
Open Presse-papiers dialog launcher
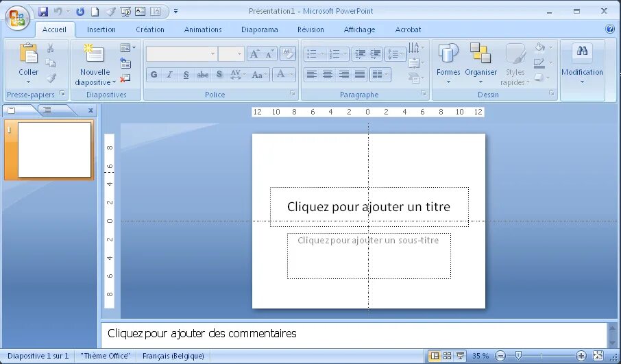[62, 93]
